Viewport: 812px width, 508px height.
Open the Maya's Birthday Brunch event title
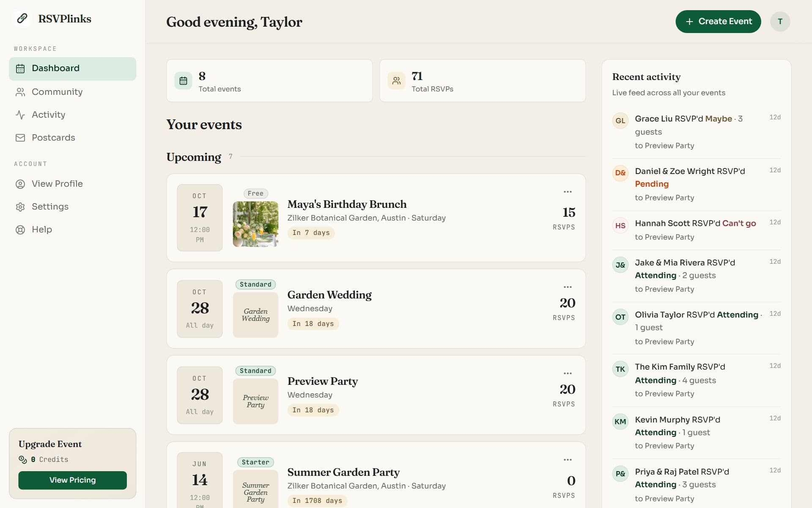tap(347, 204)
